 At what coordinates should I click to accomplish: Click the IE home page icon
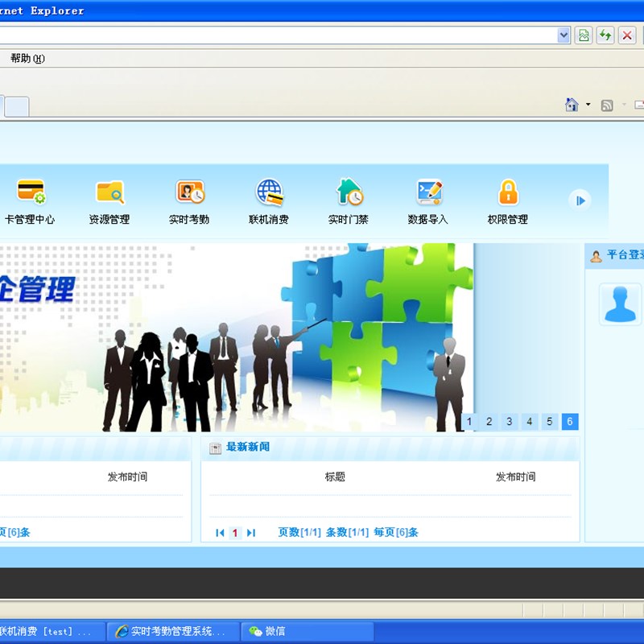(x=572, y=105)
